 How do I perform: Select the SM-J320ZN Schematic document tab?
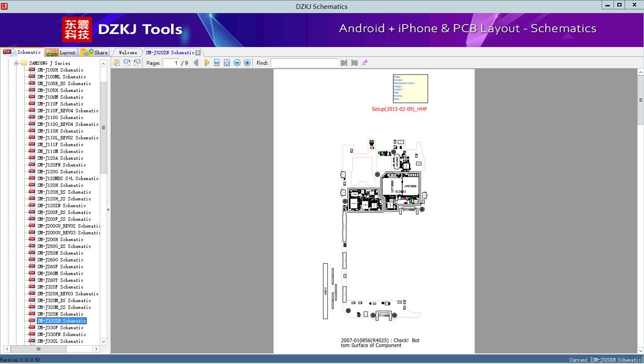click(x=170, y=53)
